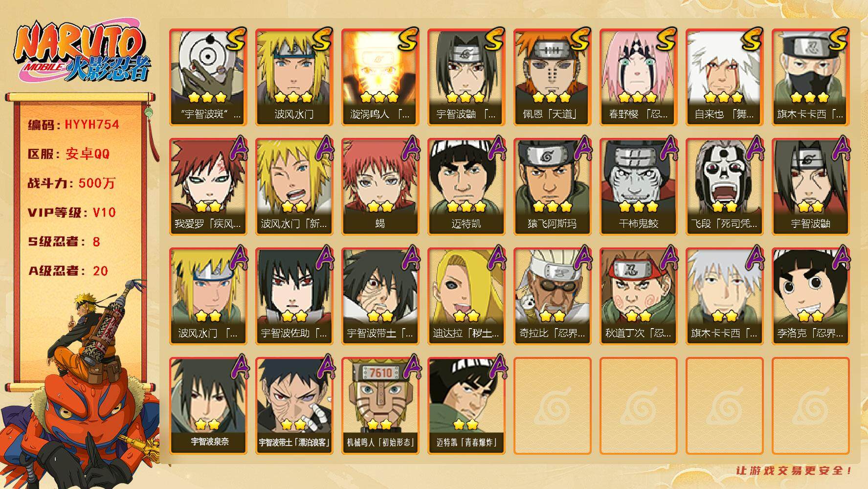This screenshot has height=489, width=868.
Task: Open the 蝎 A-rank ninja card
Action: [x=380, y=187]
